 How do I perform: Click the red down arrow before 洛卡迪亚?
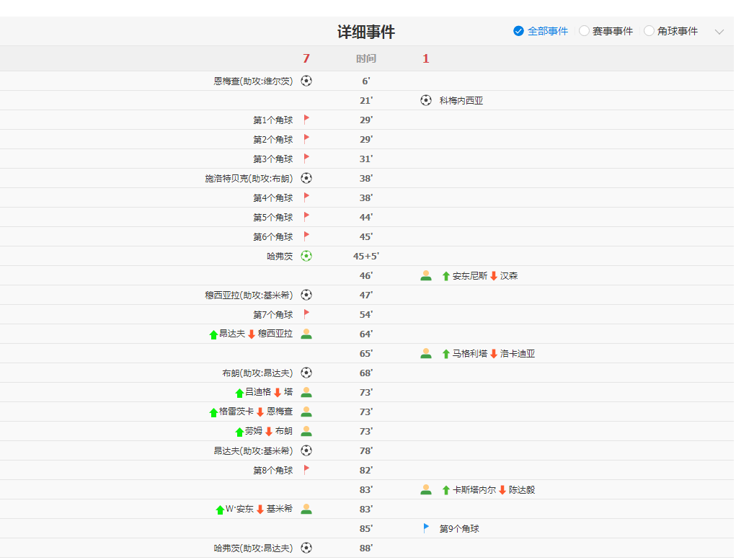point(494,354)
